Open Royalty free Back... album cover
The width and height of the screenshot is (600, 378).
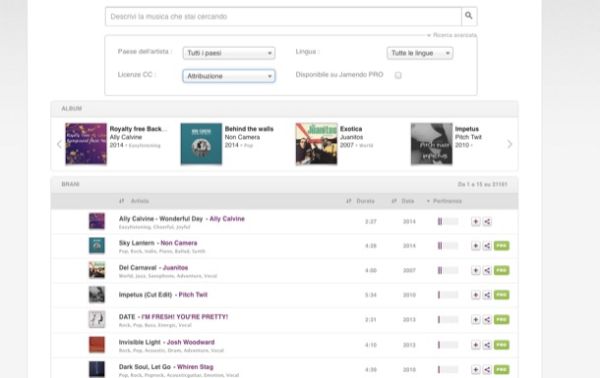[86, 143]
